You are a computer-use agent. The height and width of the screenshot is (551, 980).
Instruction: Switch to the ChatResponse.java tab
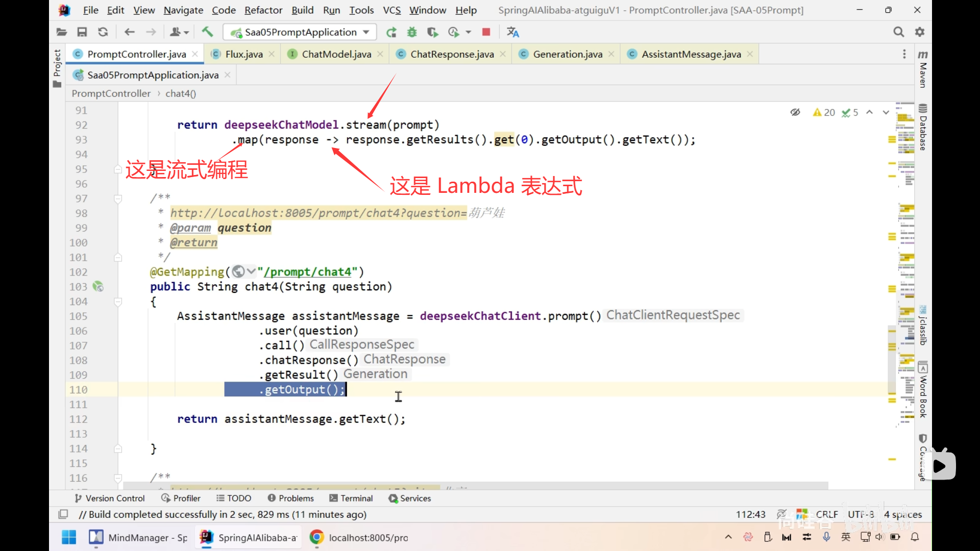pyautogui.click(x=452, y=54)
